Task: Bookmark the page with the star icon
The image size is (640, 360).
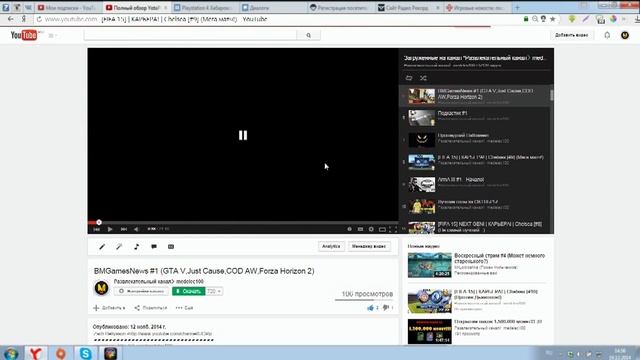Action: point(552,19)
